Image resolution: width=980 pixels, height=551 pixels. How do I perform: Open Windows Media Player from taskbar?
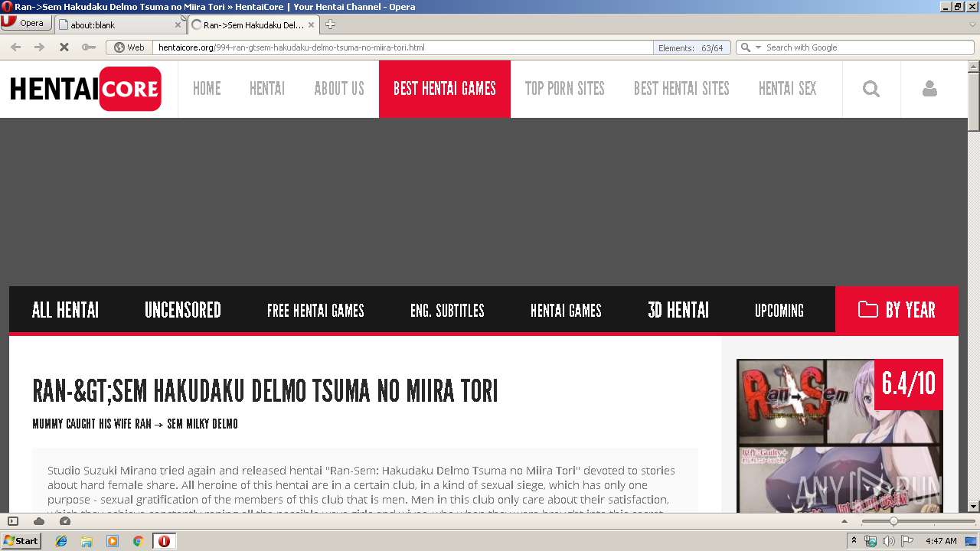pos(113,541)
